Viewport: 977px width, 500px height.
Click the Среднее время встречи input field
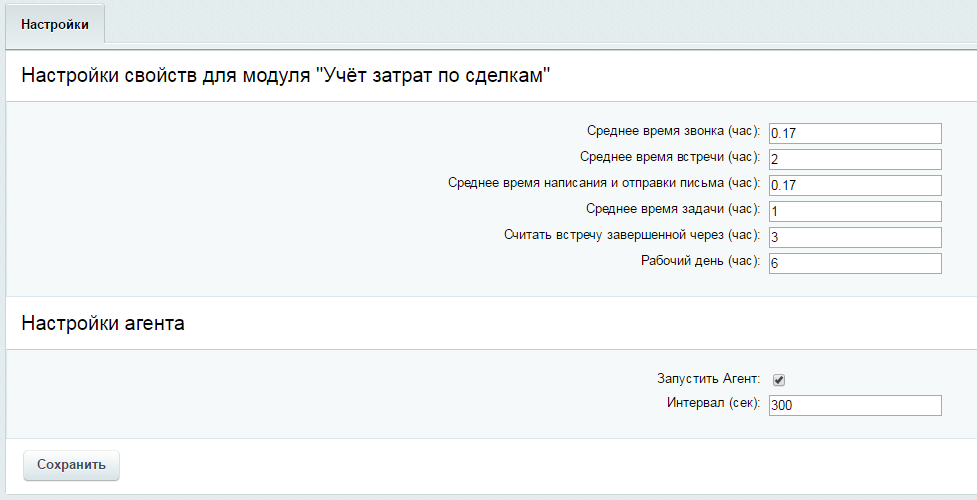tap(855, 159)
